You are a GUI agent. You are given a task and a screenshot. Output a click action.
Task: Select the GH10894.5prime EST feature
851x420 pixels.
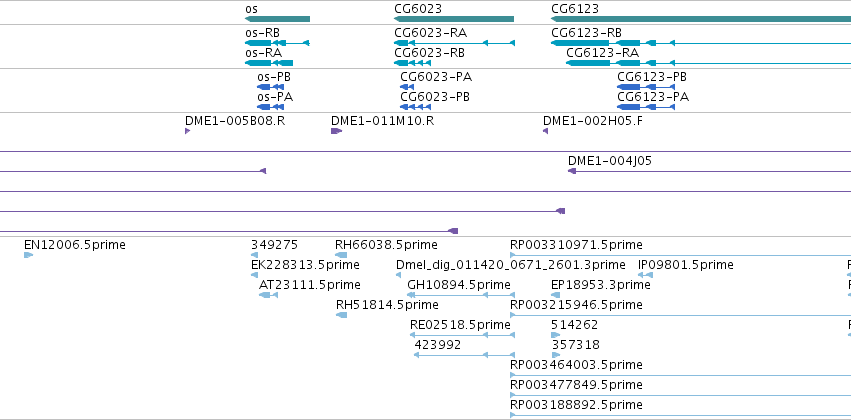[x=461, y=295]
